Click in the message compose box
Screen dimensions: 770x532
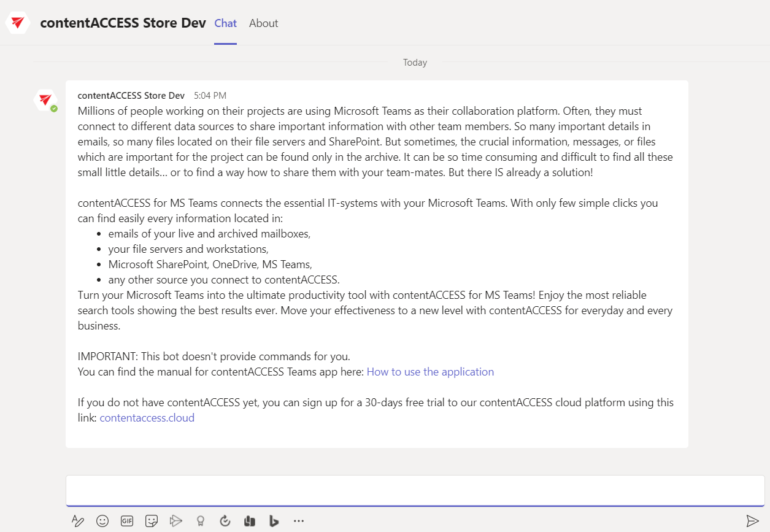point(415,490)
